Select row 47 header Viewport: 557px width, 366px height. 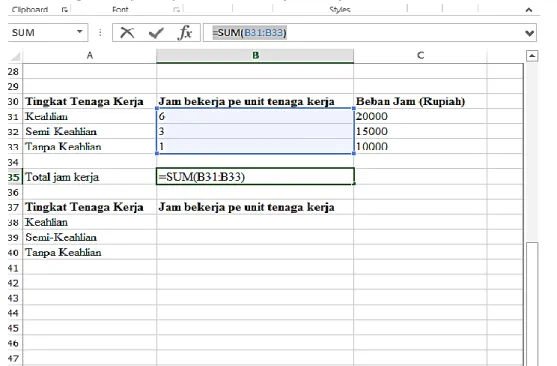point(14,358)
